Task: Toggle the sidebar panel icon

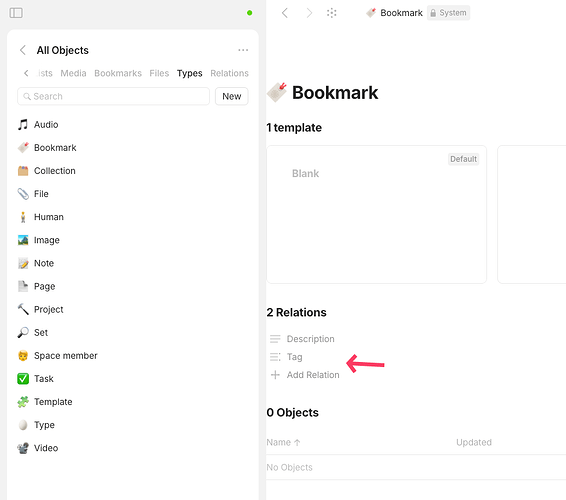Action: click(16, 13)
